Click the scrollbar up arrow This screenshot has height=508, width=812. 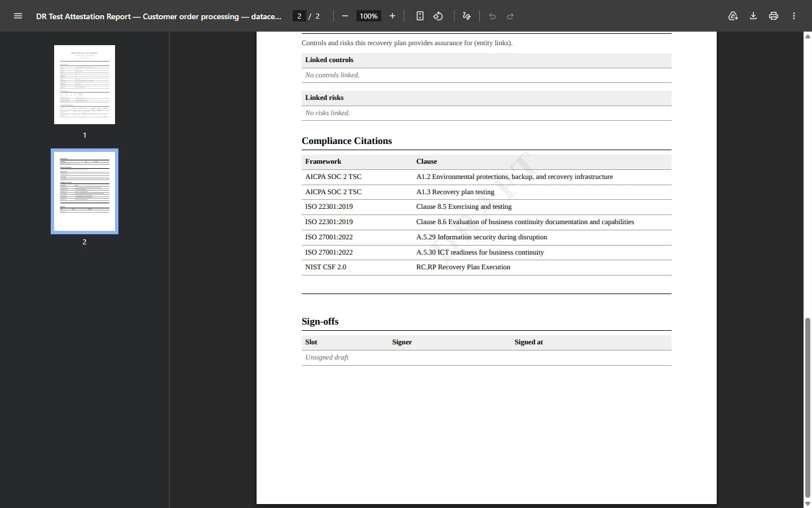tap(807, 36)
